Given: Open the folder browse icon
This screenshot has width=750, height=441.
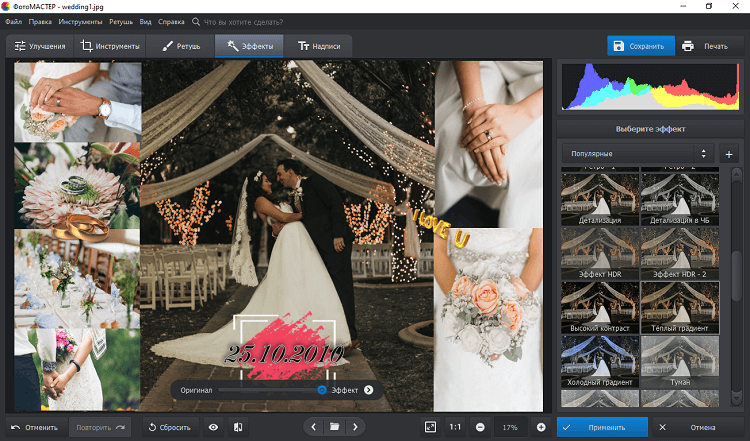Looking at the screenshot, I should coord(334,427).
